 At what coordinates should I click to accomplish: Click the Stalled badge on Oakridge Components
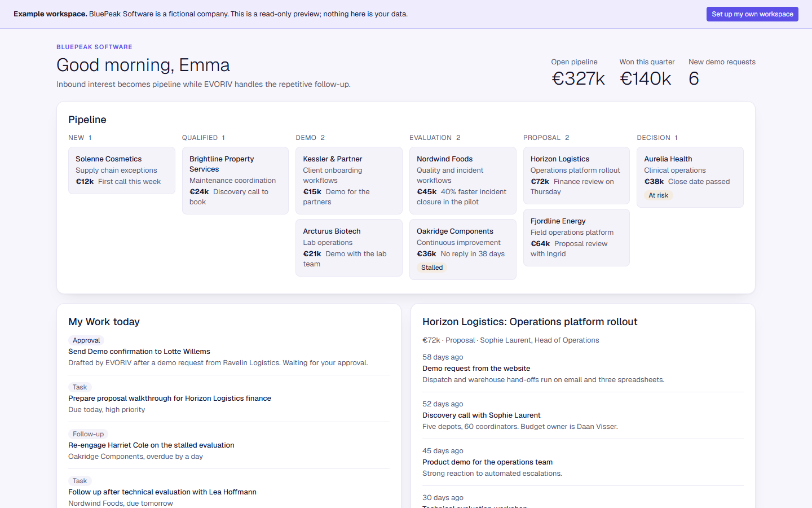pos(432,268)
